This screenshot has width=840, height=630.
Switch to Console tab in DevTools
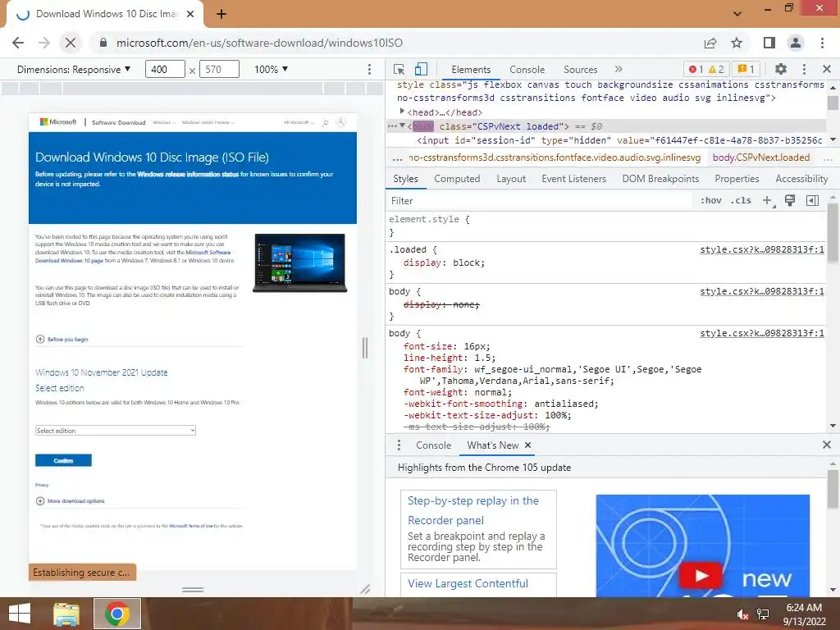pos(527,70)
